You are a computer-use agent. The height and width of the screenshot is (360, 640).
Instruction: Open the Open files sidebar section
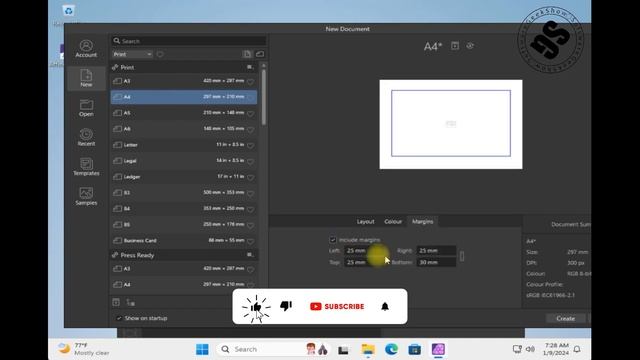point(86,108)
